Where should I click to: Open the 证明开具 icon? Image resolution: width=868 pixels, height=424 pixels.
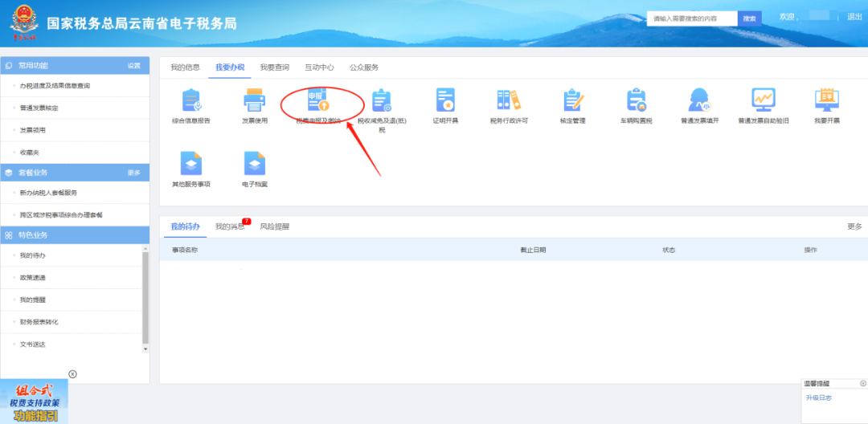point(445,100)
